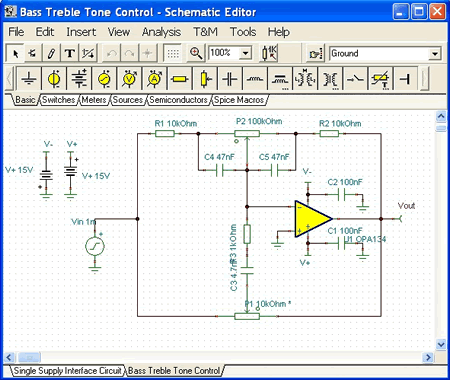Insert a potentiometer component
This screenshot has width=450, height=380.
tap(205, 79)
